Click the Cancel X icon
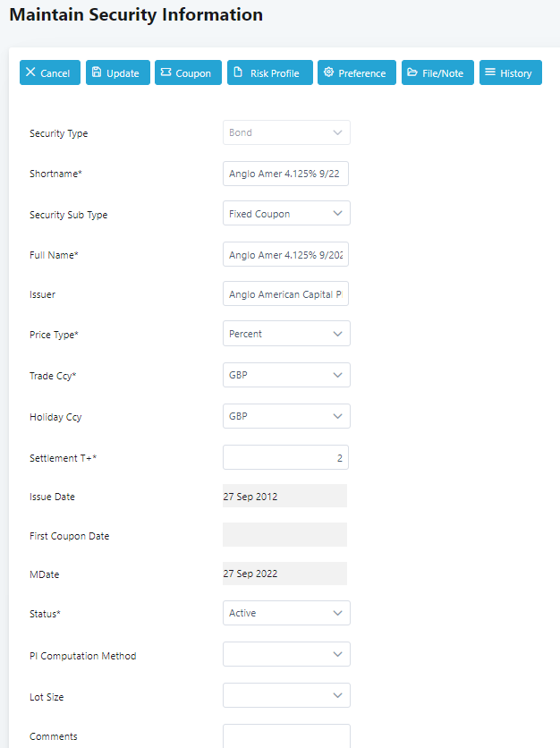Screen dimensions: 560x748 [x=31, y=72]
